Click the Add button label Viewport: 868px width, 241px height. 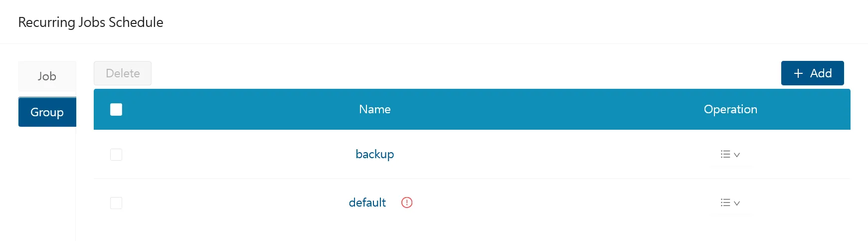click(x=821, y=73)
